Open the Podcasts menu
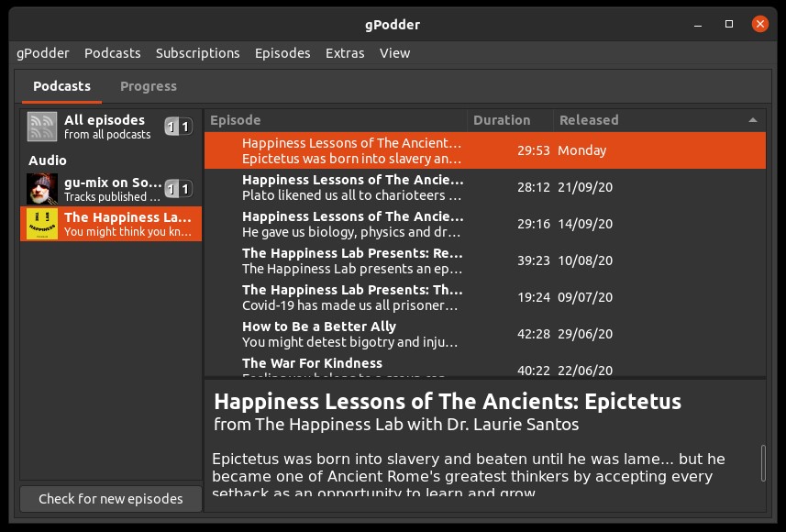This screenshot has height=532, width=786. point(113,53)
